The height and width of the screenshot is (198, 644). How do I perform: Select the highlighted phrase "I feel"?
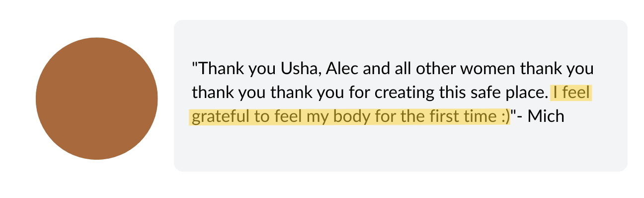coord(571,93)
